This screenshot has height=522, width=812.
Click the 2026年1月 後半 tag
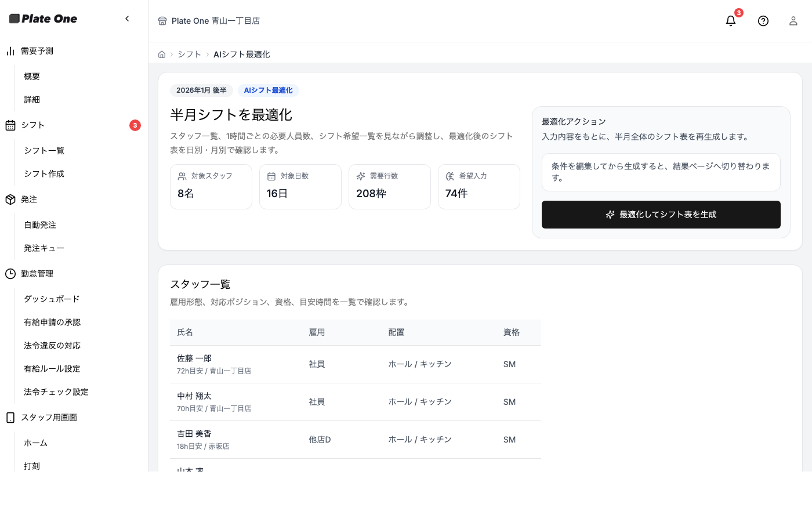201,90
